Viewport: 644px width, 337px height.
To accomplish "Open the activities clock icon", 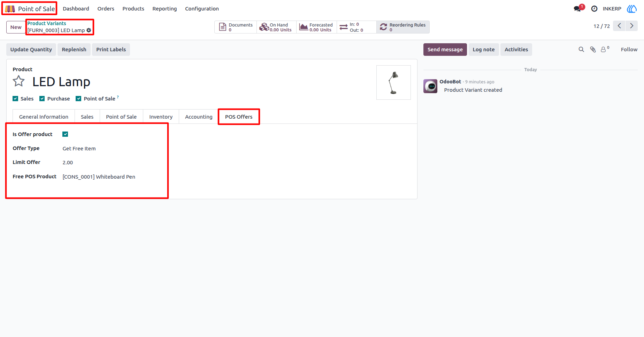I will 594,9.
